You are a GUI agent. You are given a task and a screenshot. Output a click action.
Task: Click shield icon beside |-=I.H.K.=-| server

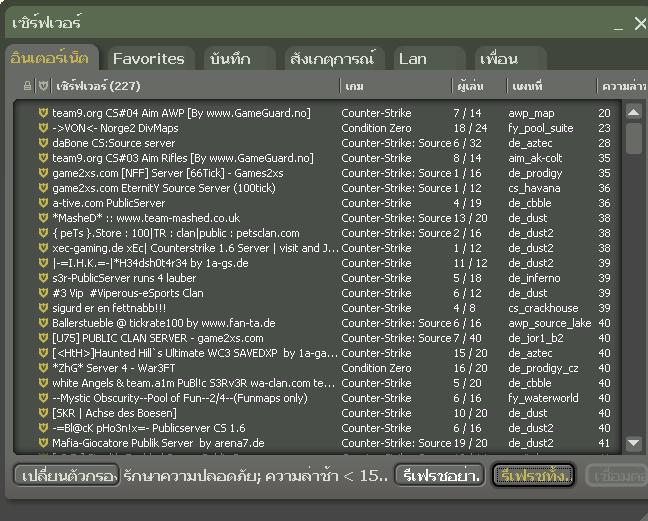43,263
